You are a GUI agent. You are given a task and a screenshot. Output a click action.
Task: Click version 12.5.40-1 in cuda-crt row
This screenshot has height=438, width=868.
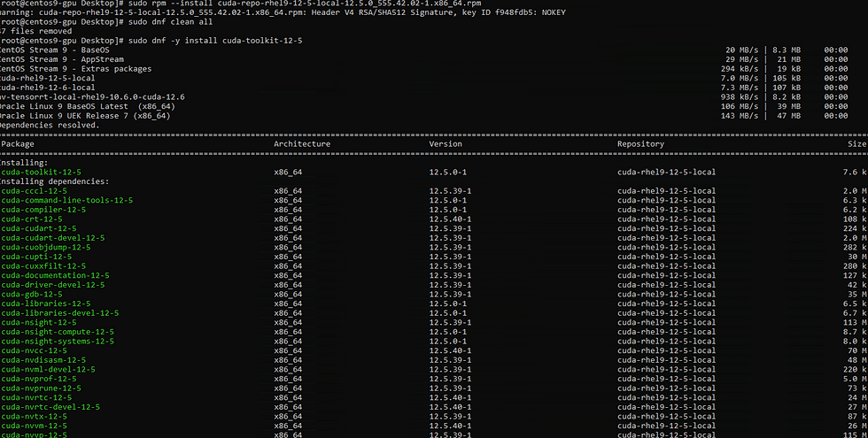tap(450, 219)
